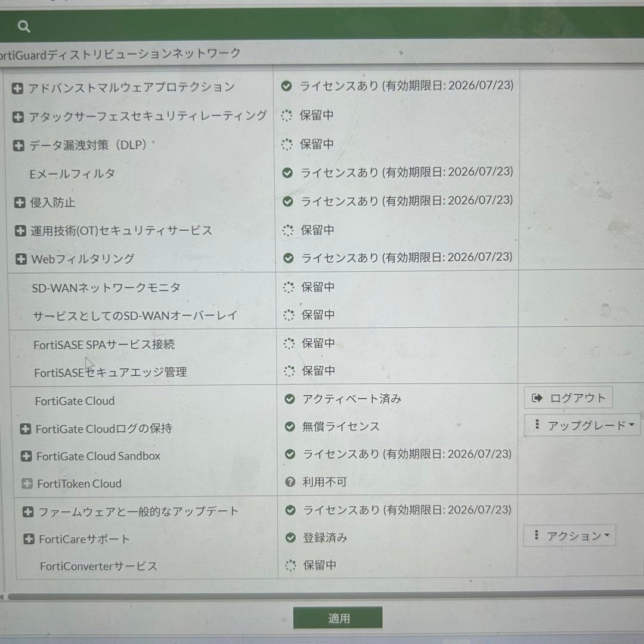Expand the 侵入防止 entry
Viewport: 644px width, 644px height.
tap(20, 203)
